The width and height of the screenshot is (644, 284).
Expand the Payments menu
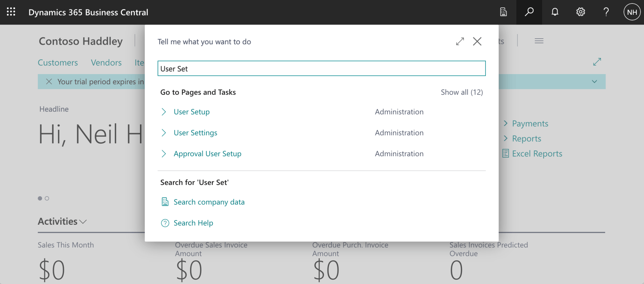[530, 124]
